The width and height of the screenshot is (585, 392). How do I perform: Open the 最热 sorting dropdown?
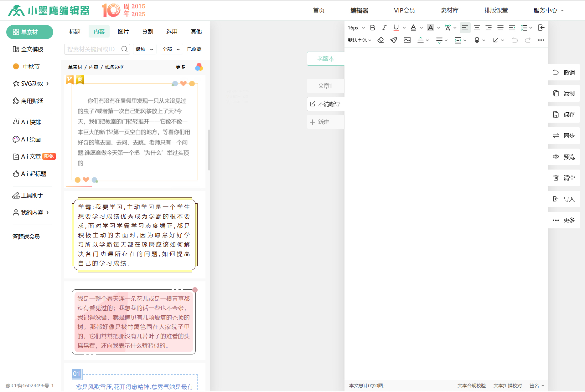(x=144, y=49)
